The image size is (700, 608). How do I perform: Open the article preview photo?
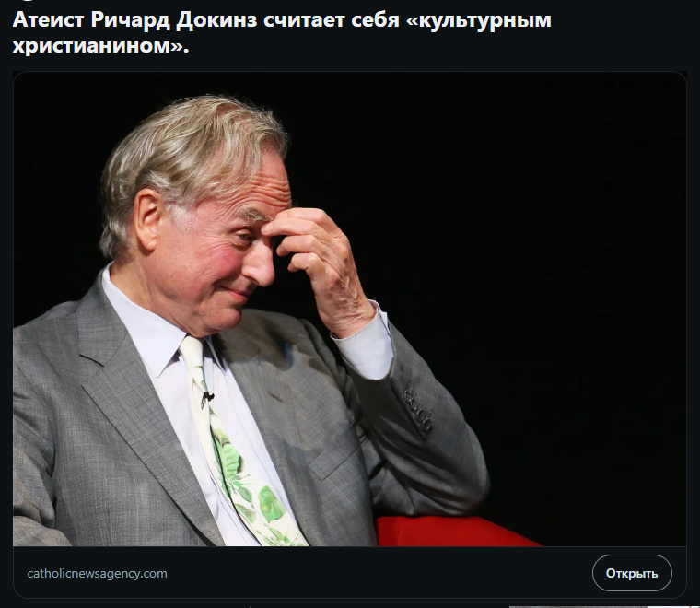[x=350, y=309]
